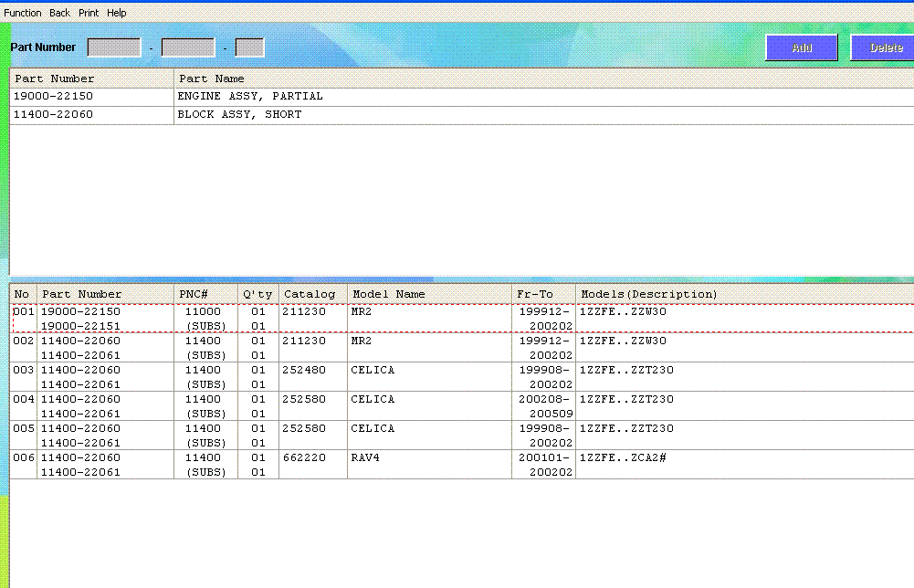Screen dimensions: 914x588
Task: Click the Model Name column header
Action: tap(429, 294)
